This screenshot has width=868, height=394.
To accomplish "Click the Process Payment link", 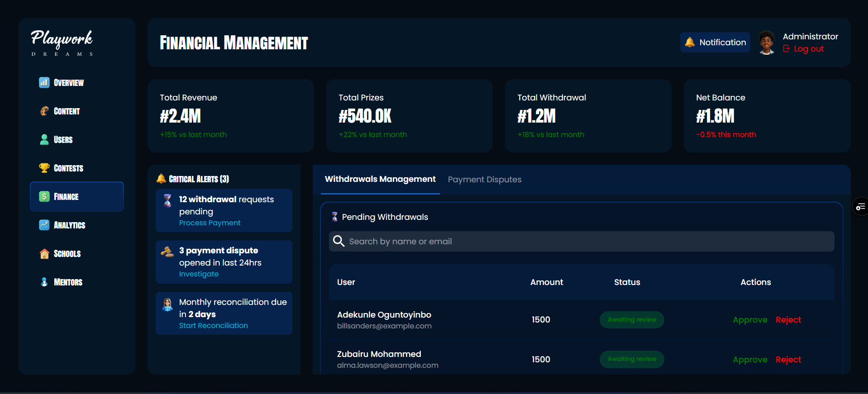I will pyautogui.click(x=210, y=223).
